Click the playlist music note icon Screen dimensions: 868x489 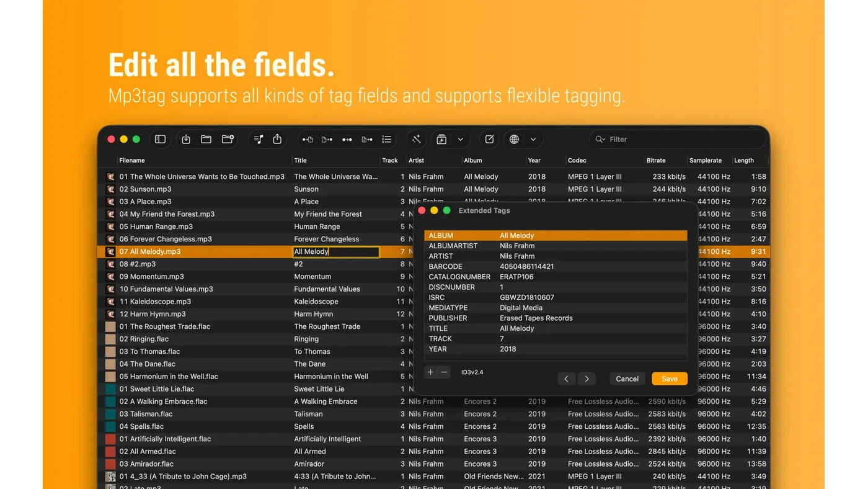pos(259,139)
